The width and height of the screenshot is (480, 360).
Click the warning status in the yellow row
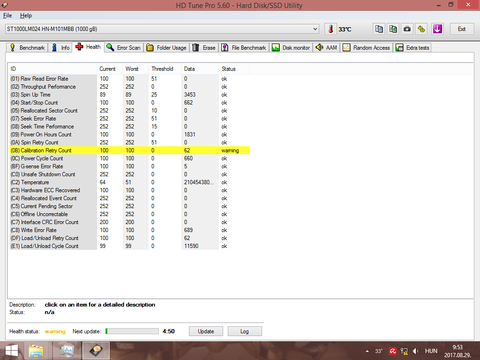click(x=230, y=151)
